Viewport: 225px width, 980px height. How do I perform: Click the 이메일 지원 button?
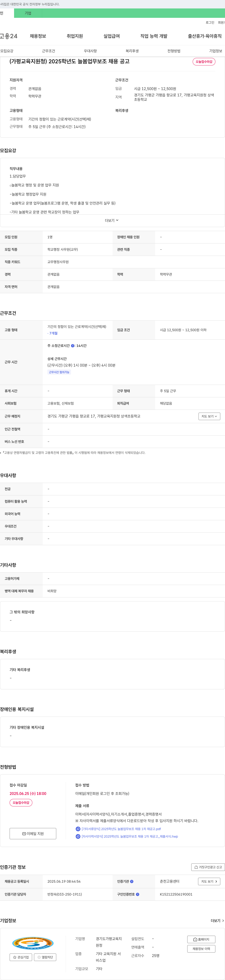(x=33, y=834)
